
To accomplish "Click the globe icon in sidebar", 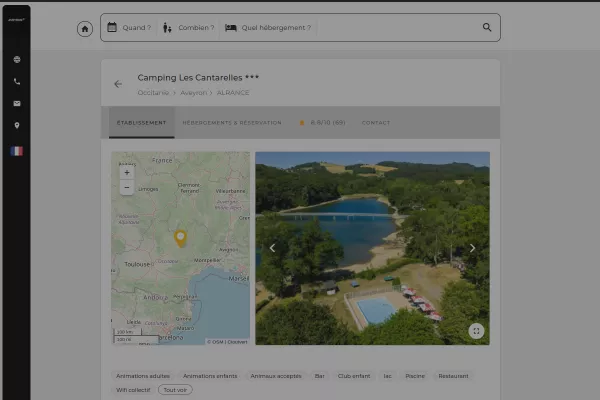I will [17, 59].
